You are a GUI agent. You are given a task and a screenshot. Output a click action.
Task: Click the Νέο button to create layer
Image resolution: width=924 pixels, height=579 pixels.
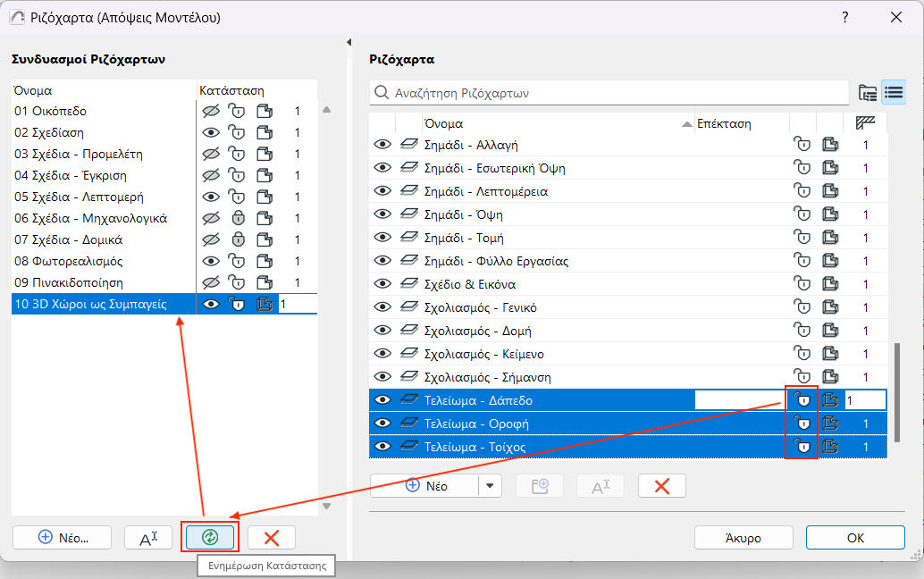pos(424,486)
